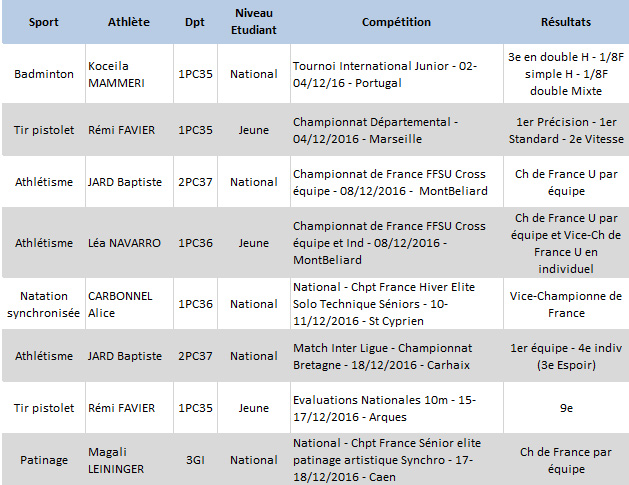The height and width of the screenshot is (485, 629).
Task: Select the Koceila MAMMERI athlete cell
Action: (x=129, y=74)
